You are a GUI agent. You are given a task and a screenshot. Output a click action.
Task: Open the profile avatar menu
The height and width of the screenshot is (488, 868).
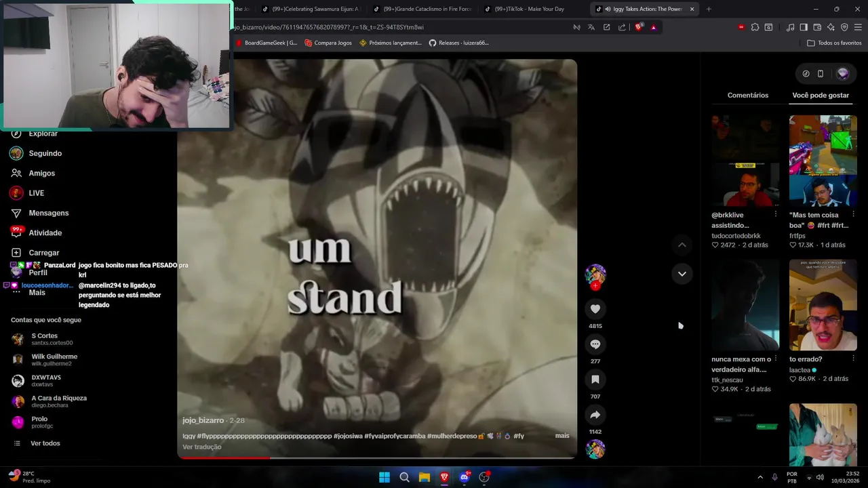coord(843,74)
